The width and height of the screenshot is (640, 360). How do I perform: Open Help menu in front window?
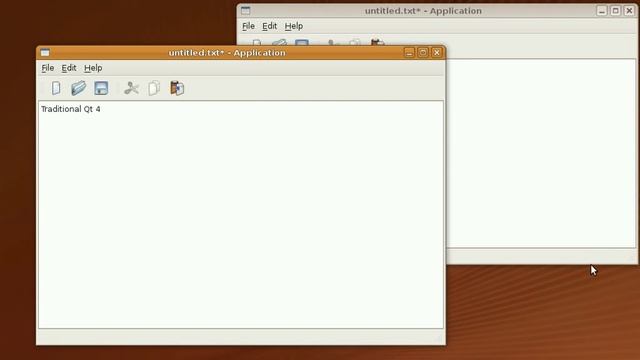[93, 68]
